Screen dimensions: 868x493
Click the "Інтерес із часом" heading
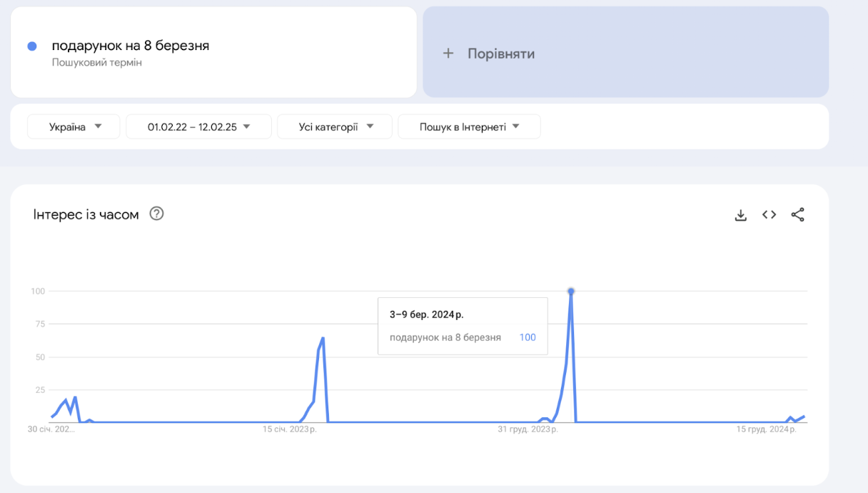pyautogui.click(x=86, y=214)
